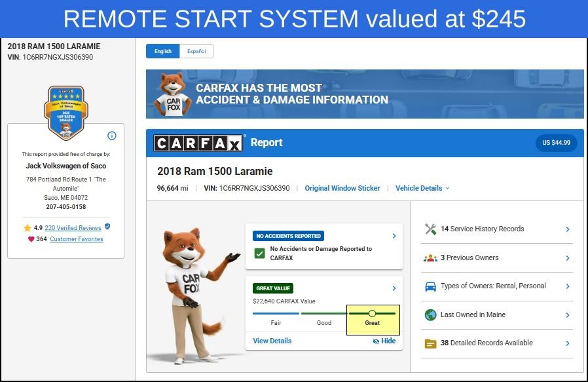
Task: Click the $22,640 CARFAX Value text
Action: tap(284, 301)
